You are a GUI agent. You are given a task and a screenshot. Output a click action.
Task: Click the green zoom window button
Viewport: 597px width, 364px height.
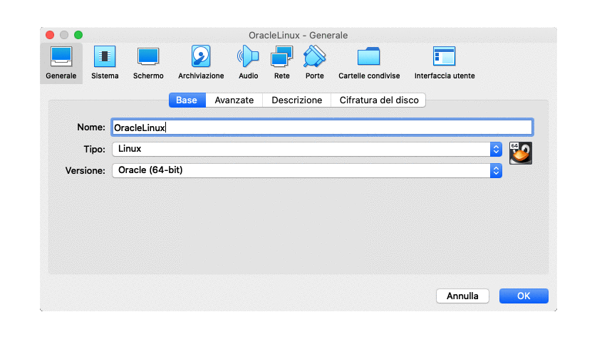(78, 35)
